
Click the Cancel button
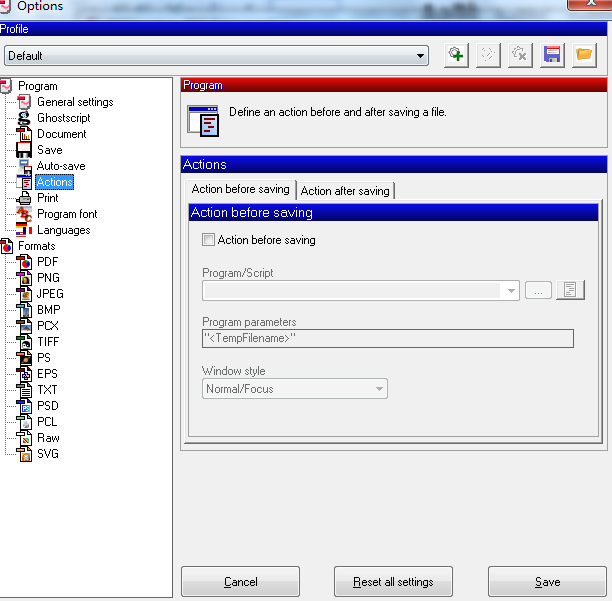240,582
